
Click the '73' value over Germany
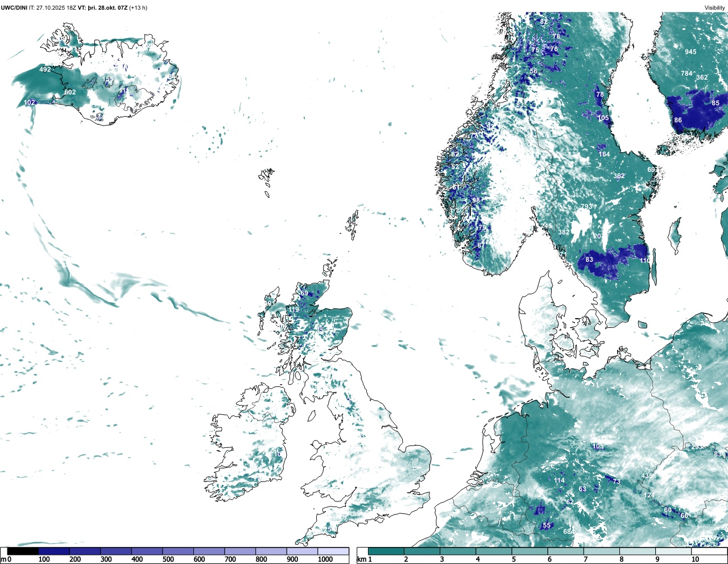pos(617,481)
